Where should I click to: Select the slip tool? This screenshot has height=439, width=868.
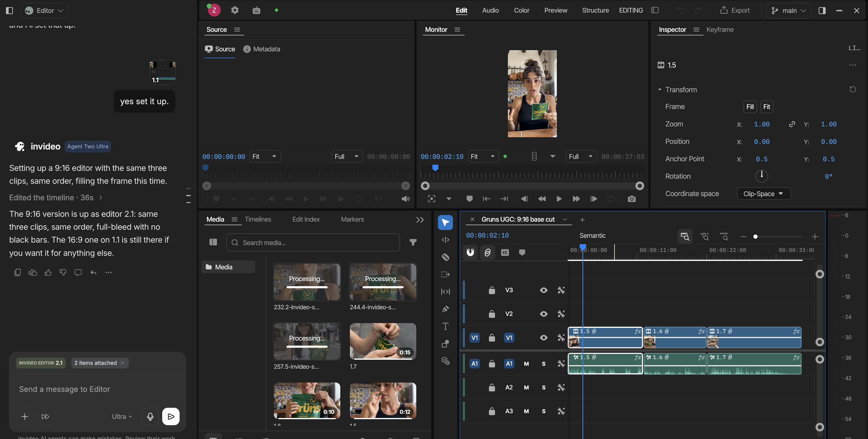[x=445, y=292]
